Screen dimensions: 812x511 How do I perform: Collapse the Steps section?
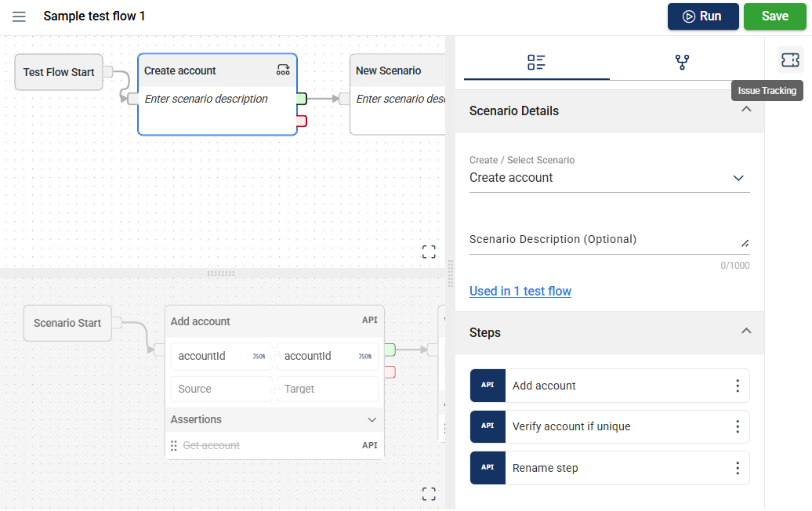746,332
